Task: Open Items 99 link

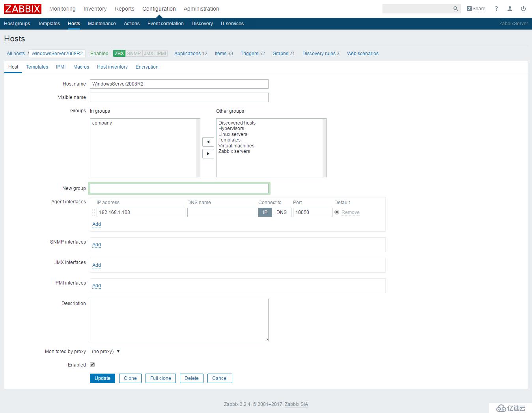Action: [x=224, y=54]
